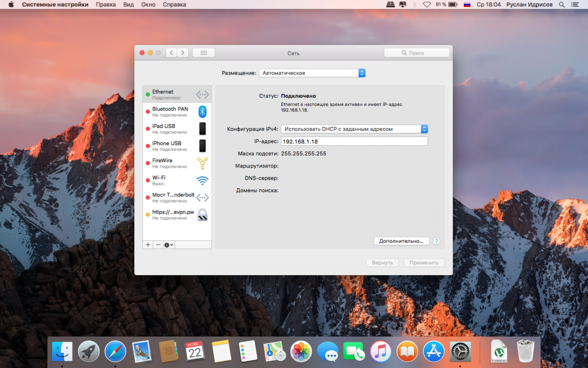Viewport: 588px width, 368px height.
Task: Add a new network service with plus button
Action: tap(147, 245)
